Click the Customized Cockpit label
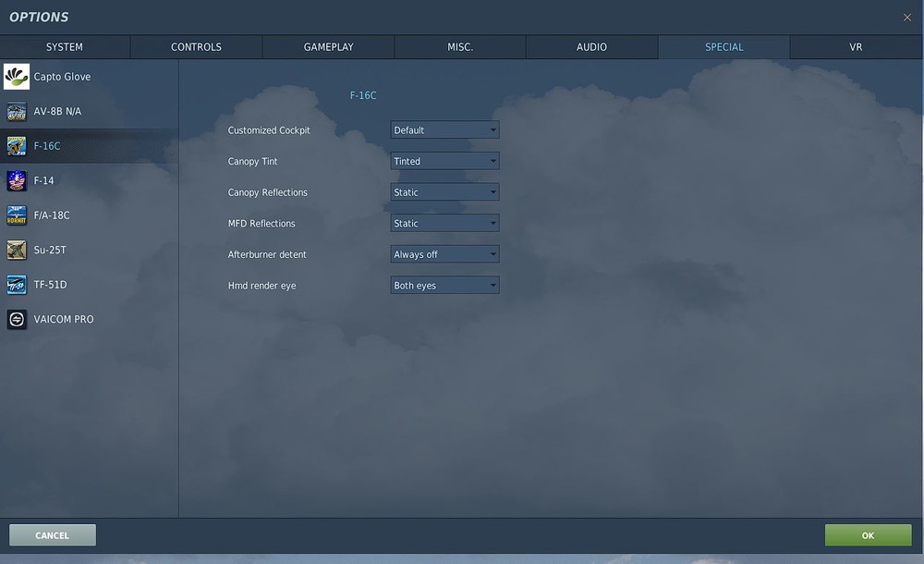 (269, 130)
